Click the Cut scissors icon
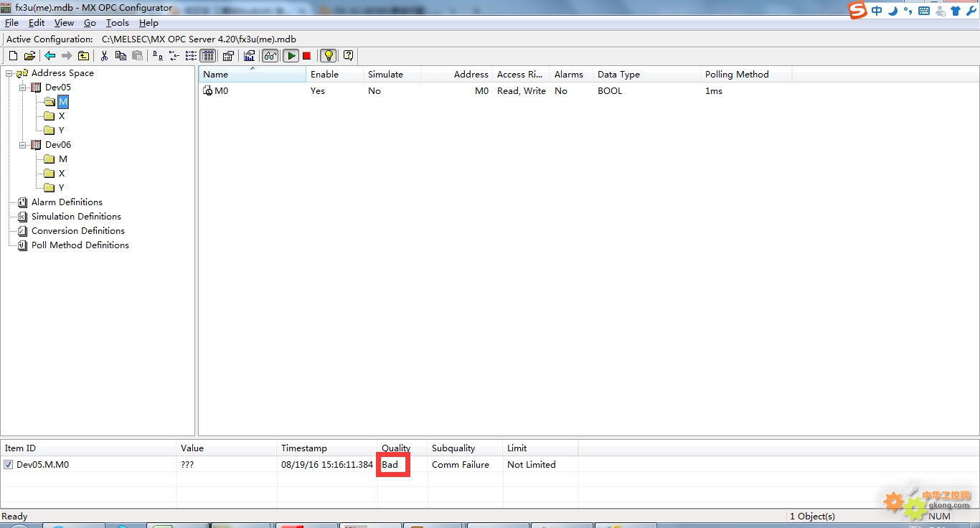 pos(105,56)
